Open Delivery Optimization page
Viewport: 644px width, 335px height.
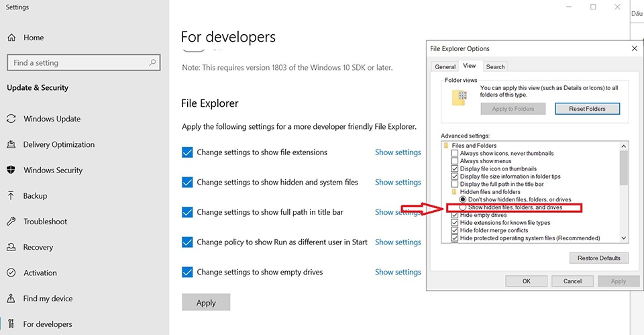(59, 144)
